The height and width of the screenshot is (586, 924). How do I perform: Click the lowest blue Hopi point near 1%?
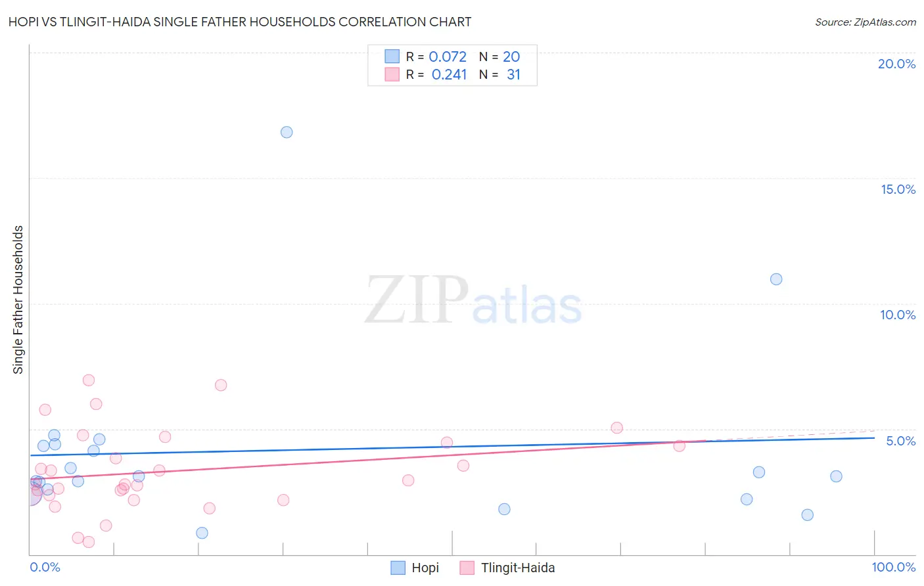point(202,533)
